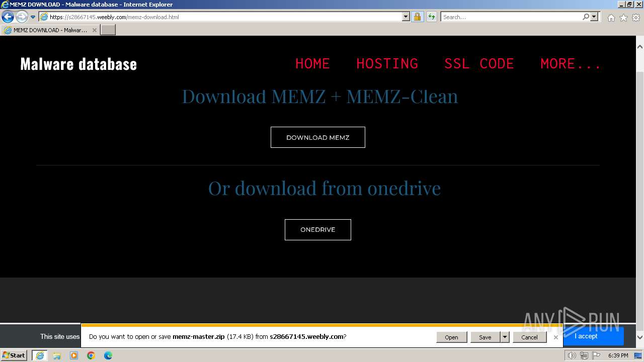The height and width of the screenshot is (362, 644).
Task: Expand the address bar autocomplete dropdown
Action: pyautogui.click(x=406, y=17)
